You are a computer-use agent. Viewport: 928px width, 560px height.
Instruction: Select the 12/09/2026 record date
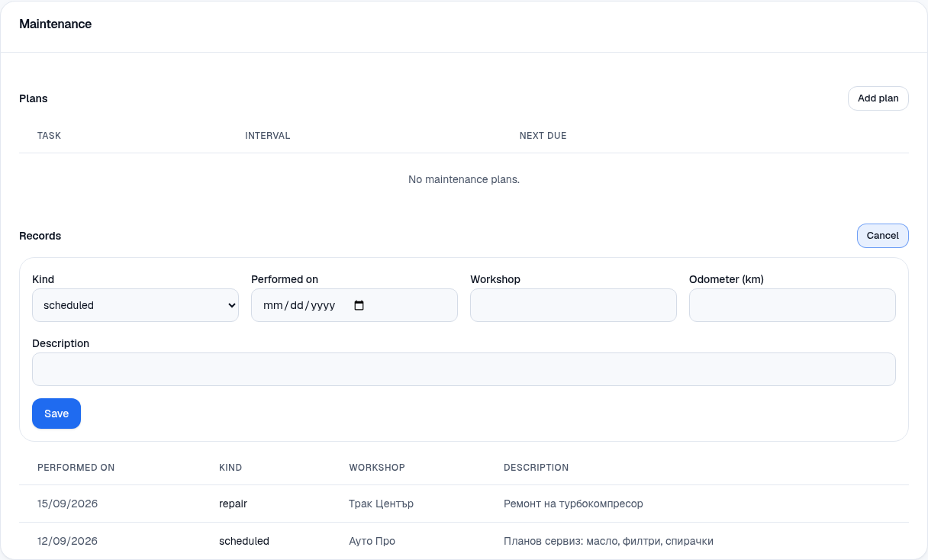click(x=68, y=541)
